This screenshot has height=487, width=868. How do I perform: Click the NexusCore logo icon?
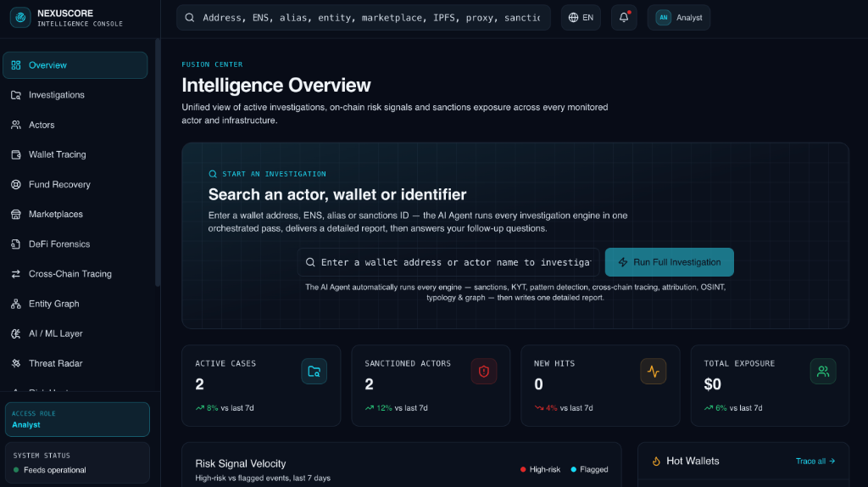click(x=20, y=18)
